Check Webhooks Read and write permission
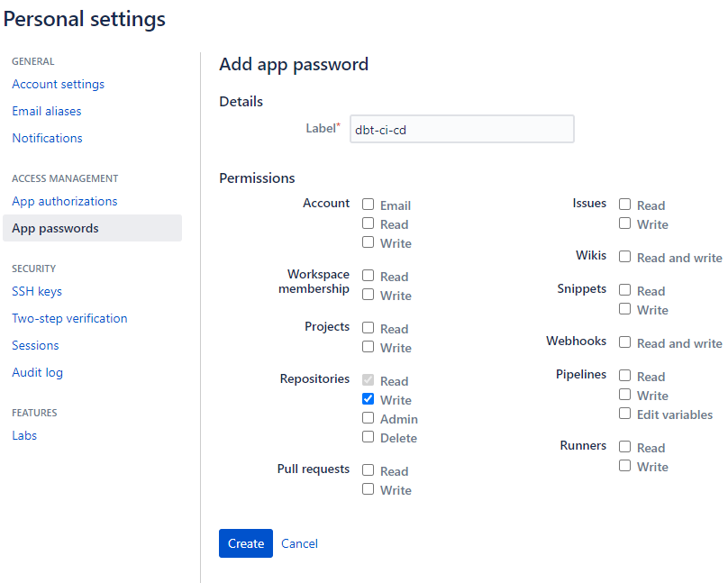Image resolution: width=728 pixels, height=583 pixels. pos(625,342)
